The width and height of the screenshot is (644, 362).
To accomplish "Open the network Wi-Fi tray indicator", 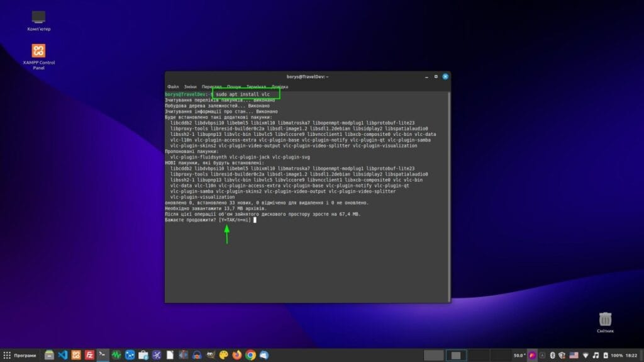I will (584, 355).
